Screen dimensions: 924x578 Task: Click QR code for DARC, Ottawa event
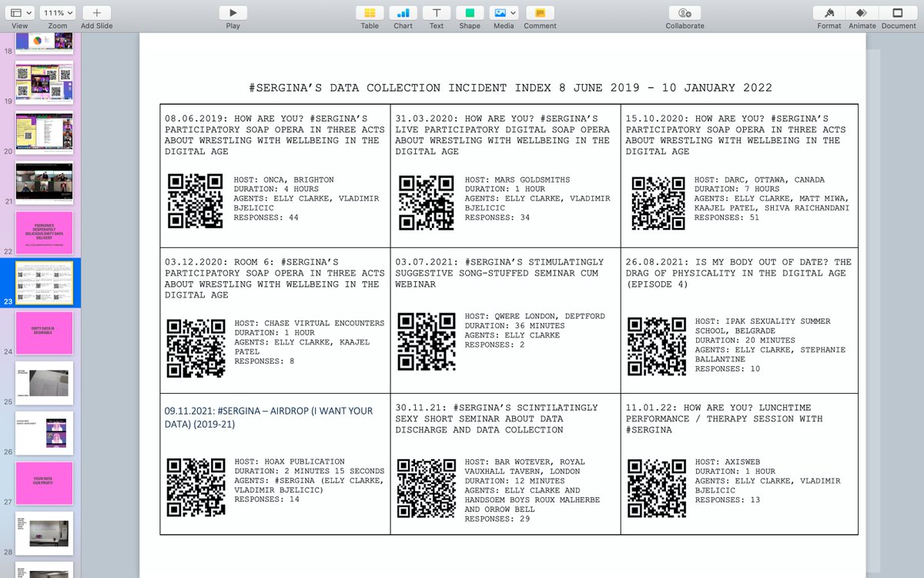[x=658, y=203]
